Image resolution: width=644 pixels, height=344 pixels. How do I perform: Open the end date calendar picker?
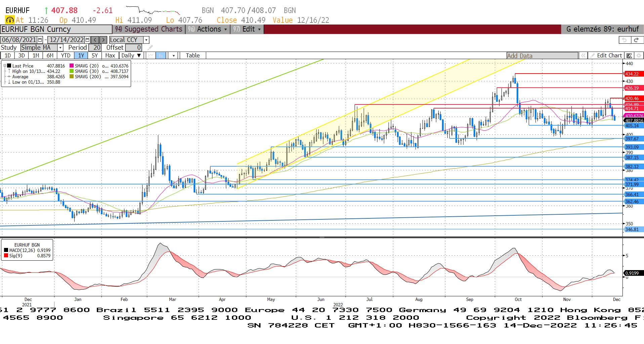[x=87, y=40]
